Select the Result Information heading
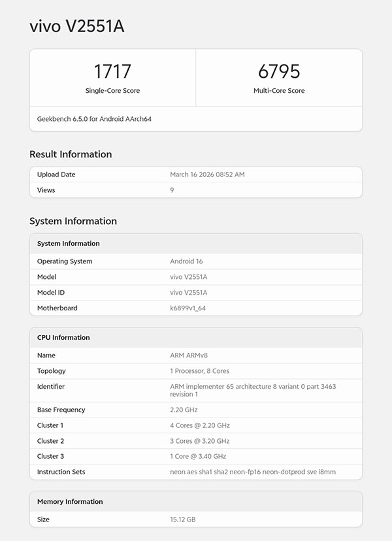 71,154
